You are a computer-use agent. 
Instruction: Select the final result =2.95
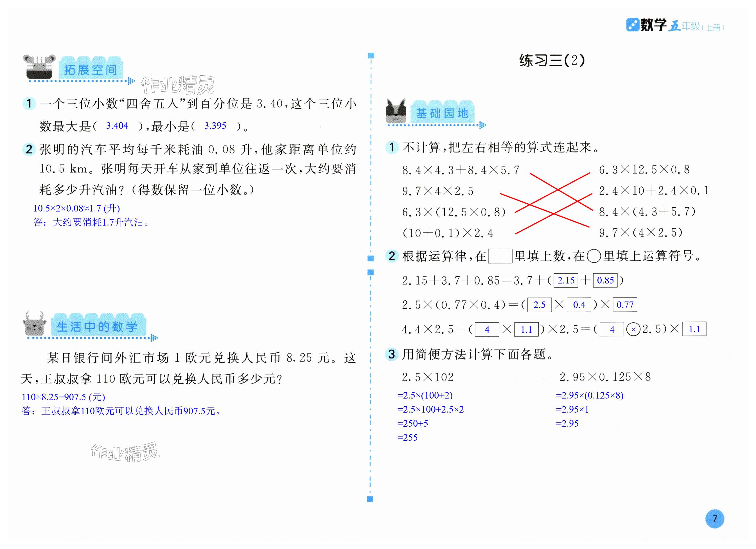coord(567,424)
